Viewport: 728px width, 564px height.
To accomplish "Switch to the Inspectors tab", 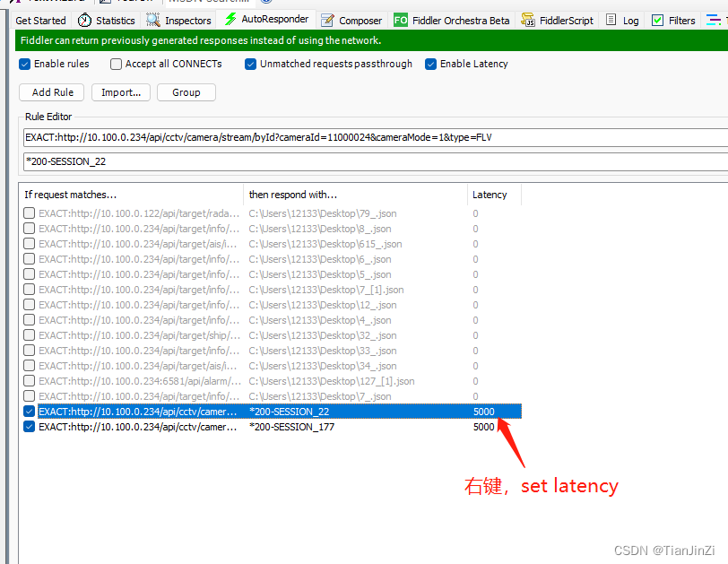I will click(188, 21).
